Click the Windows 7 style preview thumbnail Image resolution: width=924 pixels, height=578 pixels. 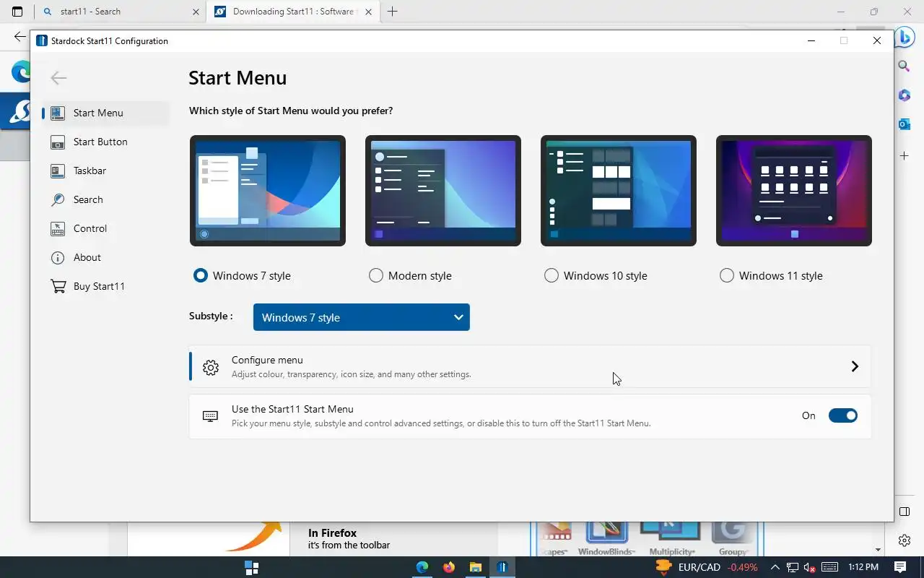tap(268, 191)
